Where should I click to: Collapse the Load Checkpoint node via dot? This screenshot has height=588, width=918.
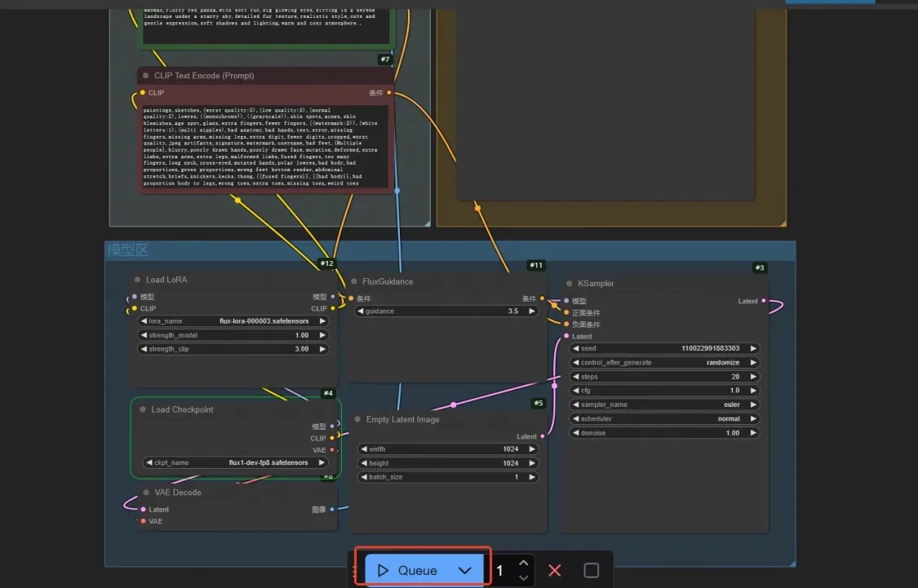[x=142, y=409]
